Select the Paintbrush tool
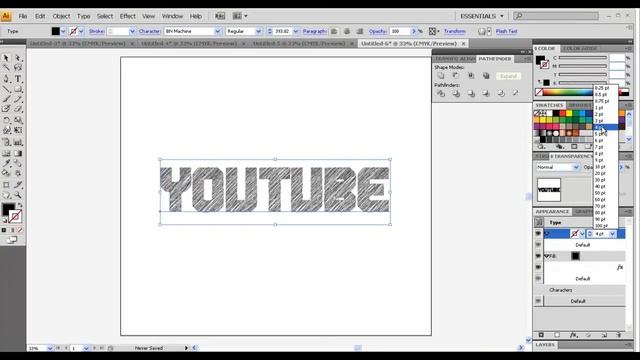This screenshot has width=640, height=360. (x=6, y=99)
